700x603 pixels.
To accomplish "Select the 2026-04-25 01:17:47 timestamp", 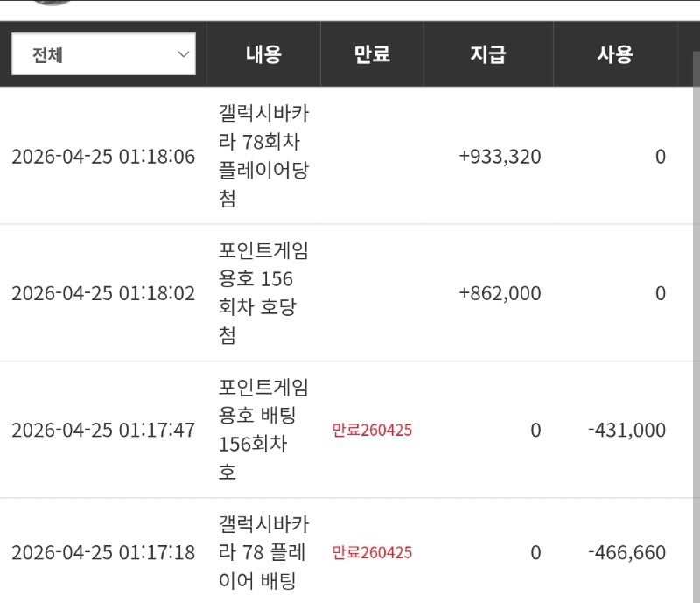I will (103, 430).
